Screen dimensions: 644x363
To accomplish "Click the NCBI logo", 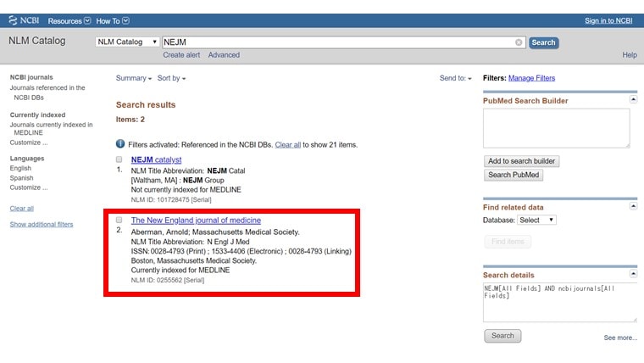I will pyautogui.click(x=24, y=20).
